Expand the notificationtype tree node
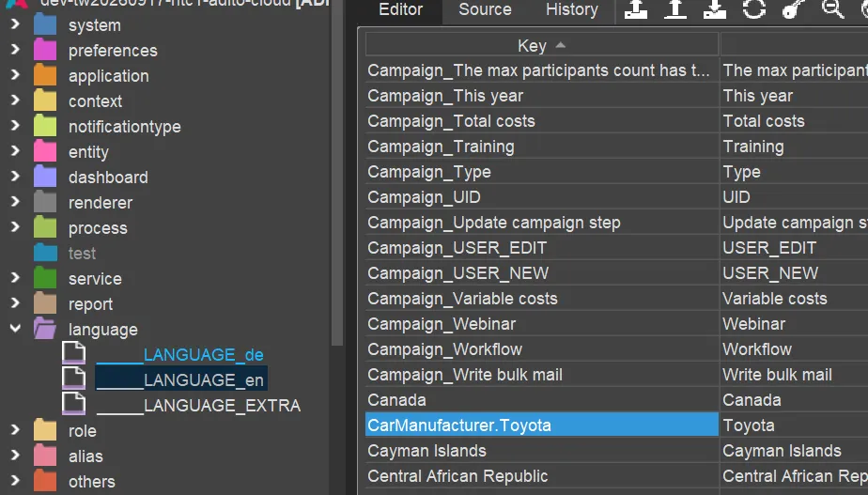The height and width of the screenshot is (495, 868). [x=15, y=126]
